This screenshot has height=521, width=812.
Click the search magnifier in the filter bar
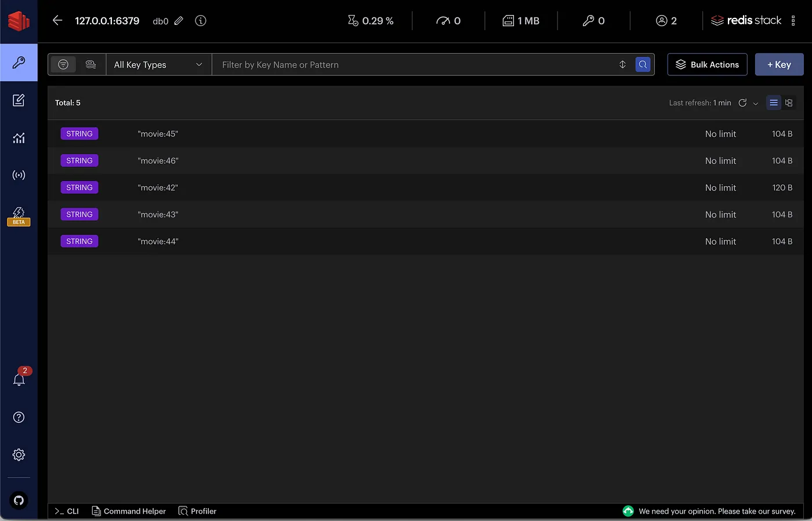[642, 64]
